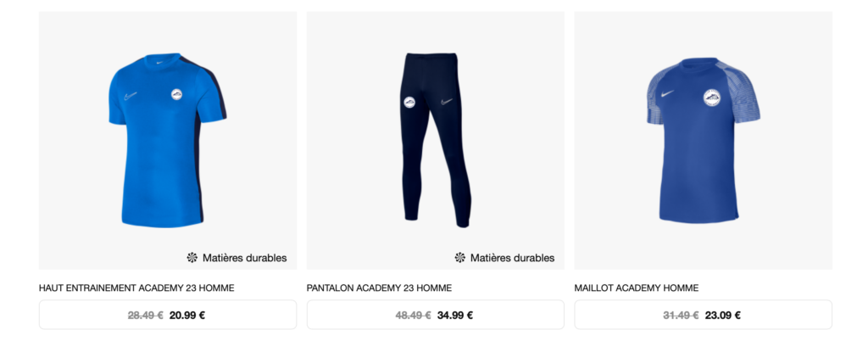Select the 34.99 € price button
This screenshot has height=341, width=868.
(436, 315)
